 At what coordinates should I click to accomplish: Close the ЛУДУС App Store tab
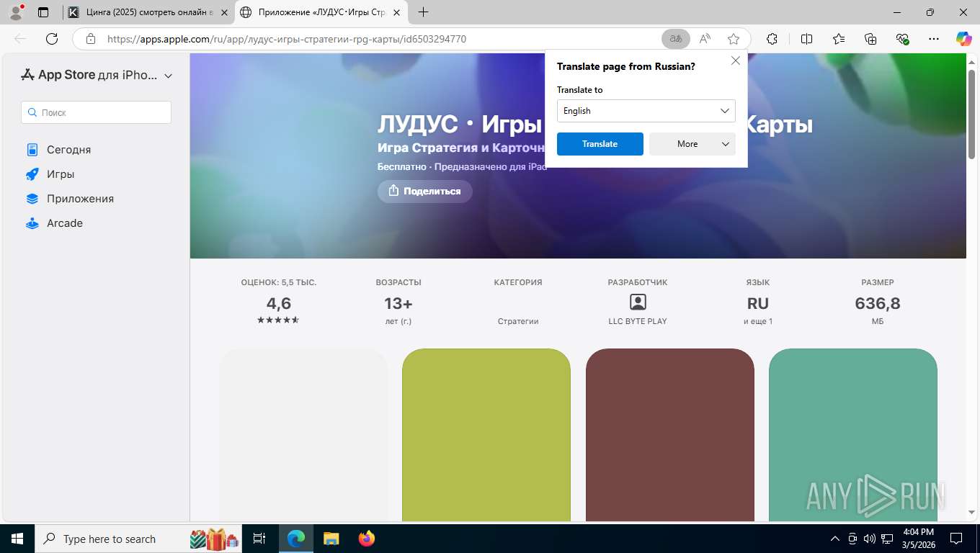click(396, 12)
